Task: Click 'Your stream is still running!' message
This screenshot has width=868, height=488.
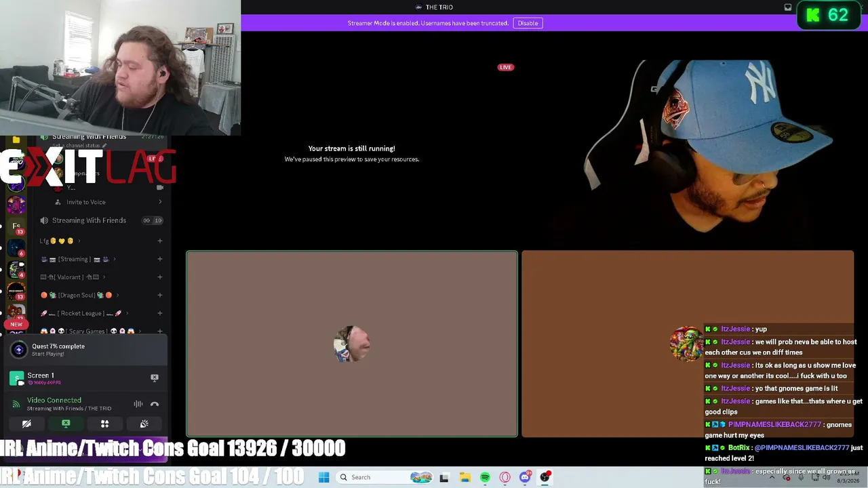Action: click(x=351, y=148)
